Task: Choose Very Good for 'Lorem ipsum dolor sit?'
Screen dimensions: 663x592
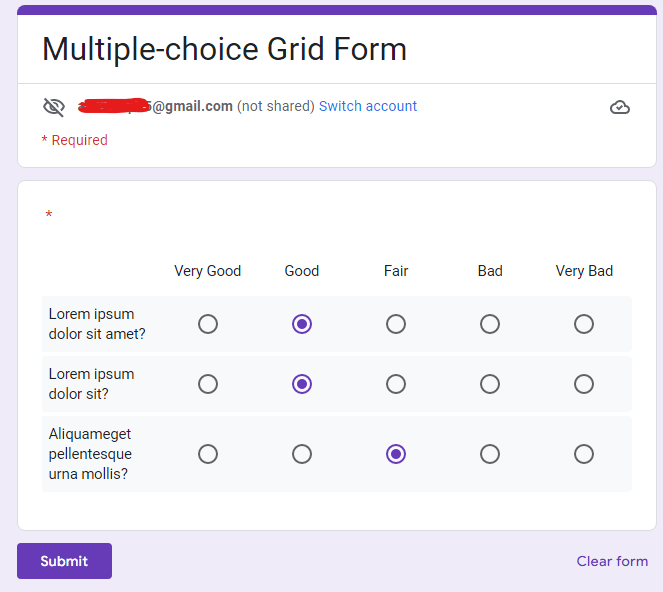Action: (208, 384)
